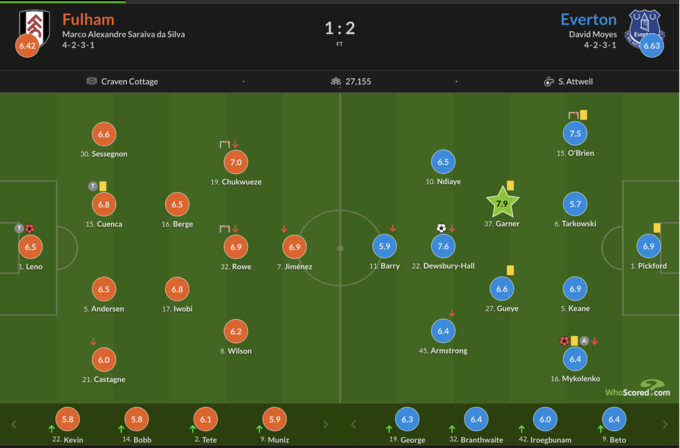Click the yellow card icon above Pickford
680x448 pixels.
tap(657, 228)
